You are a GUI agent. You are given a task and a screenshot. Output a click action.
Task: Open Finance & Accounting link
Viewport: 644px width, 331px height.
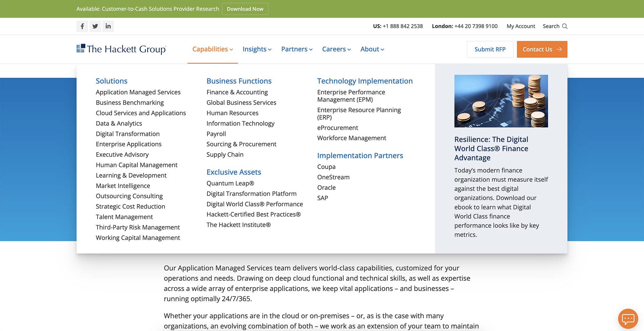pos(237,92)
